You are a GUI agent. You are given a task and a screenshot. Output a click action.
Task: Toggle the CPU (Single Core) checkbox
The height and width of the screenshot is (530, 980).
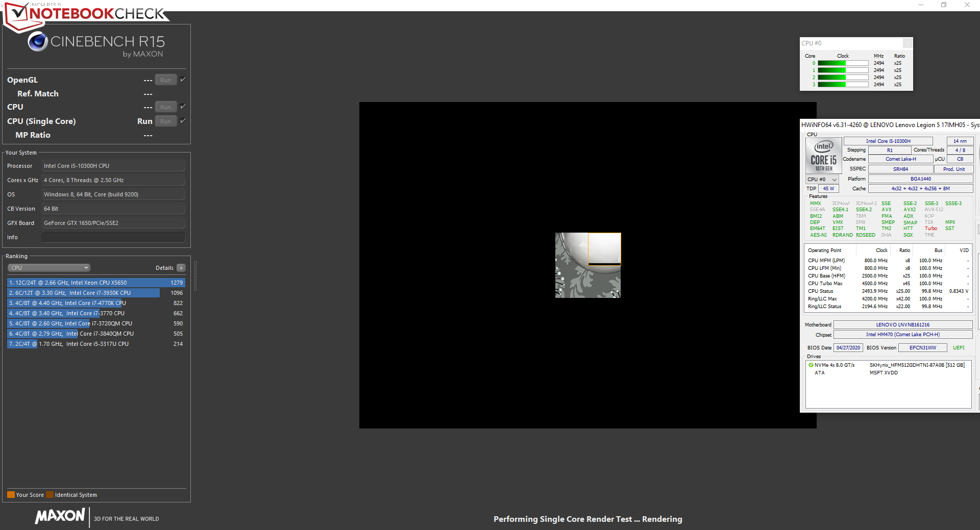click(x=183, y=121)
